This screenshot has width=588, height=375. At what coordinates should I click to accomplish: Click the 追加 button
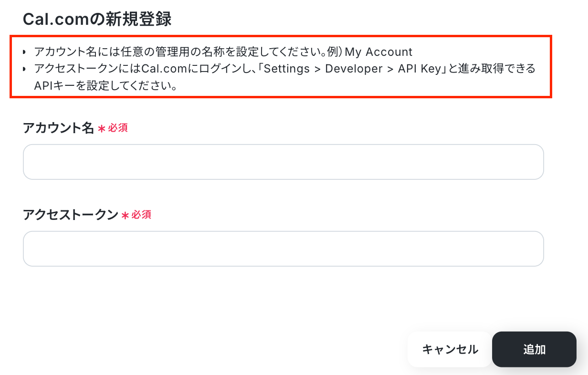coord(534,349)
